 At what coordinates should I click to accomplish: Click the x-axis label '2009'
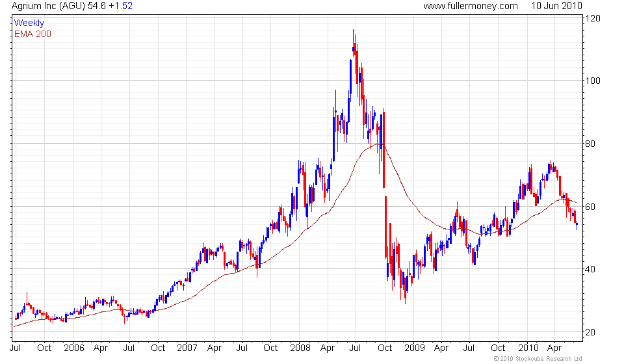point(415,348)
